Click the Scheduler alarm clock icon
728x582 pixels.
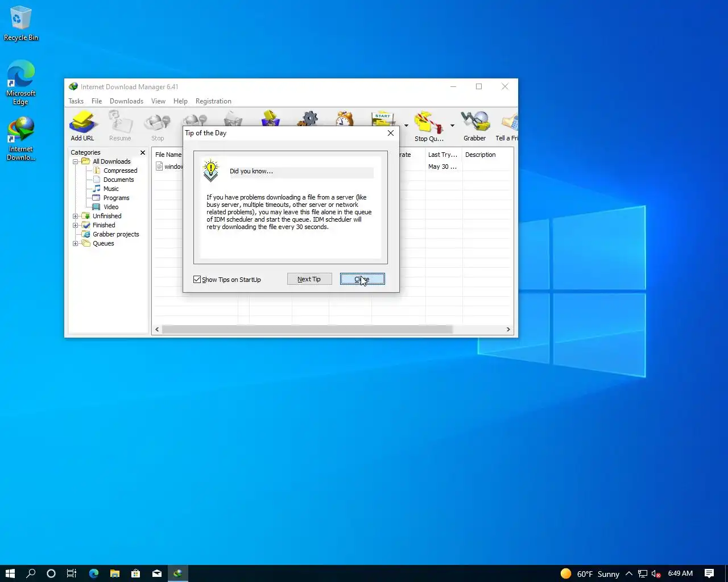[345, 118]
